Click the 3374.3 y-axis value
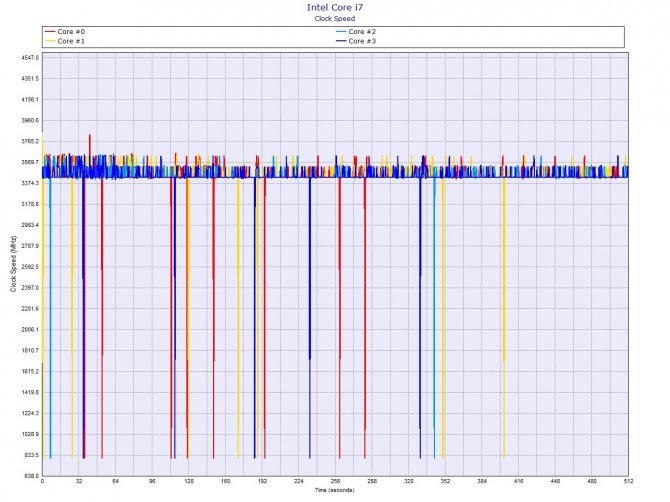Image resolution: width=670 pixels, height=502 pixels. (x=30, y=183)
